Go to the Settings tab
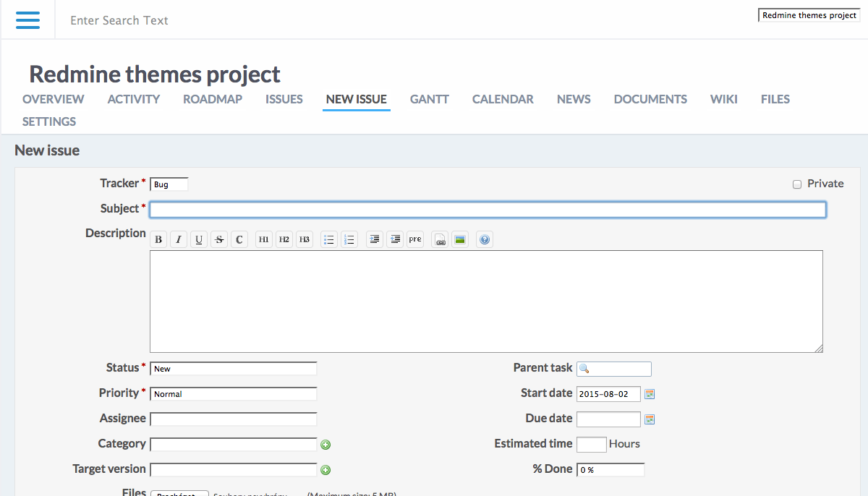 tap(49, 121)
